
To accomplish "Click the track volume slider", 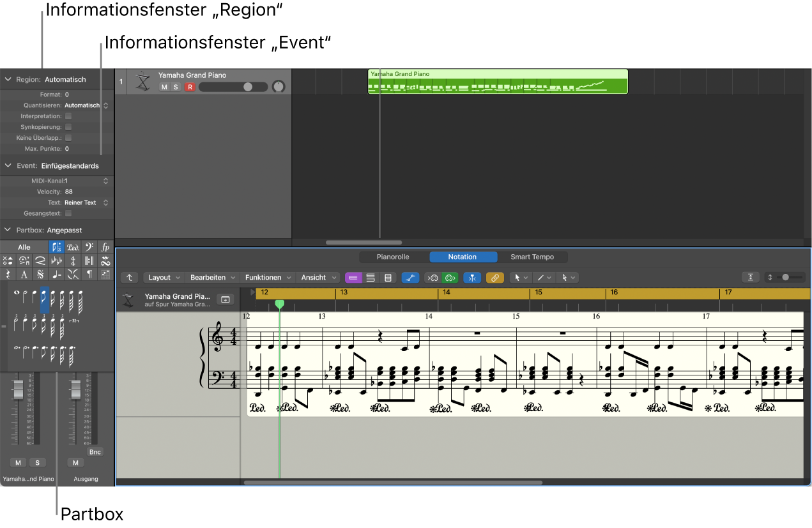I will tap(233, 87).
